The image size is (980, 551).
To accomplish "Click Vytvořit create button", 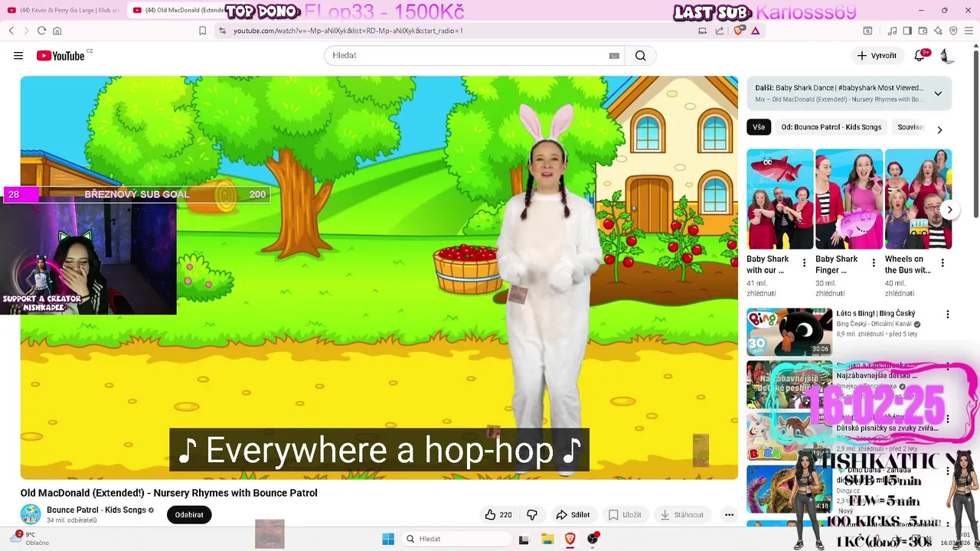I will pos(877,55).
